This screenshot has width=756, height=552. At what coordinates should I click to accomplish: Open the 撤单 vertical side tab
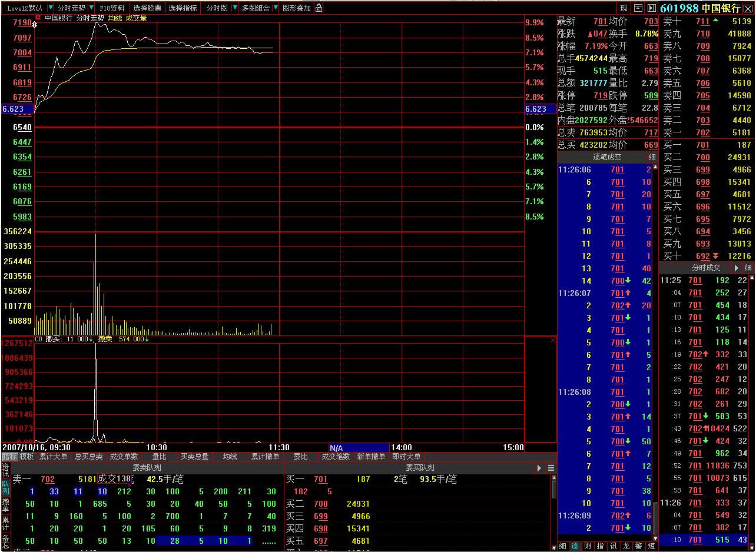(x=5, y=504)
